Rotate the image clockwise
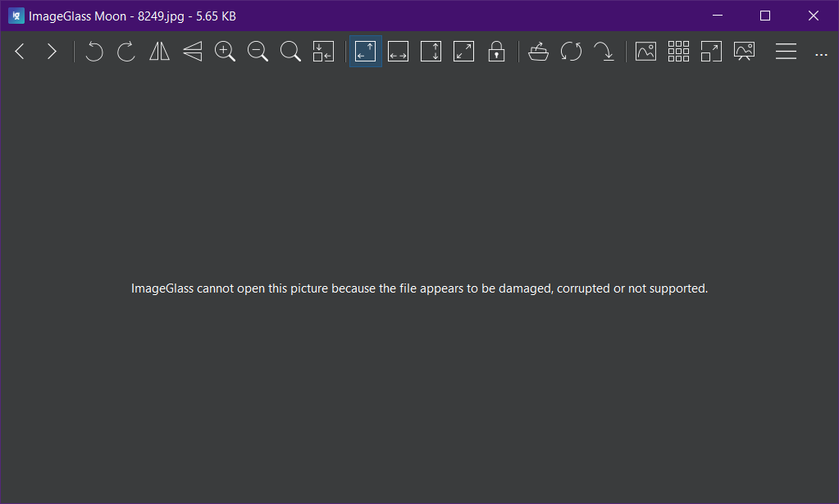Viewport: 839px width, 504px height. point(126,51)
